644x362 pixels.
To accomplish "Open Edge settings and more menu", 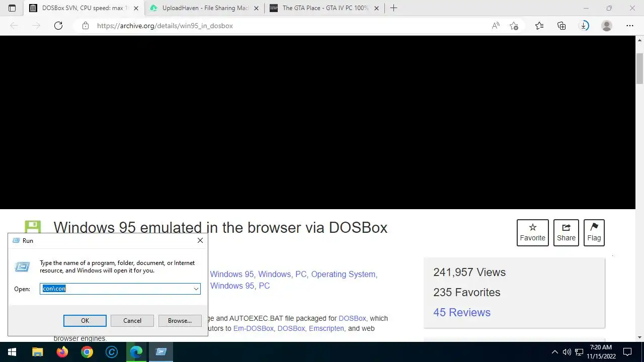I will 630,26.
